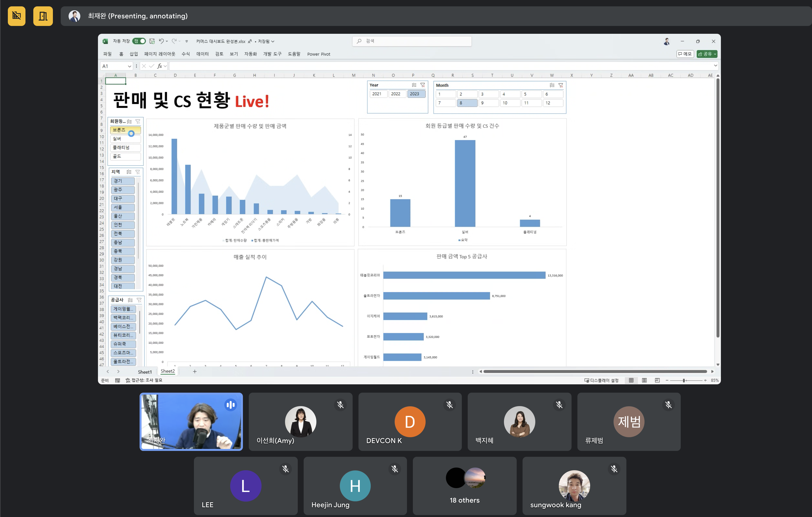
Task: Select 실버 in 회원등급 slicer
Action: click(125, 139)
